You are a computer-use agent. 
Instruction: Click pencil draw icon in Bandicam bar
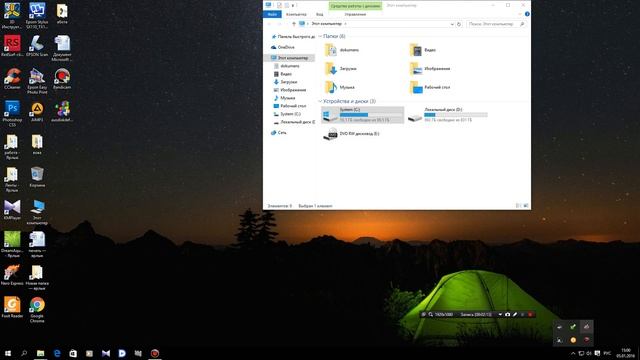tap(515, 314)
